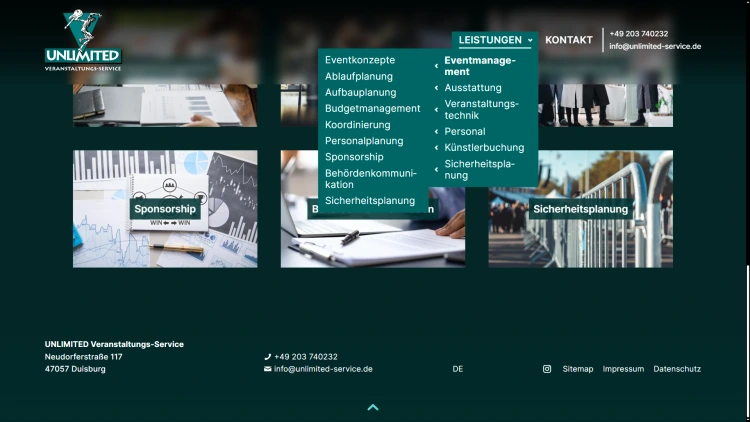Image resolution: width=750 pixels, height=422 pixels.
Task: Open the Personal submenu entry
Action: (x=465, y=132)
